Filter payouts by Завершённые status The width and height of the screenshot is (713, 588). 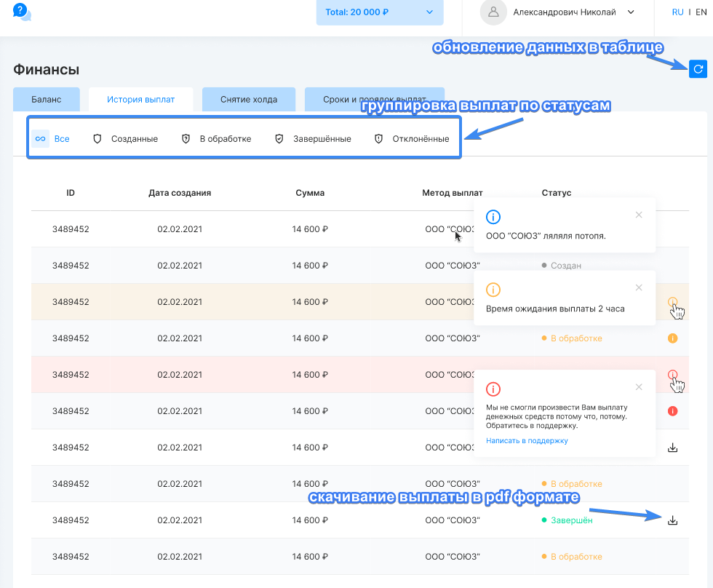point(313,139)
